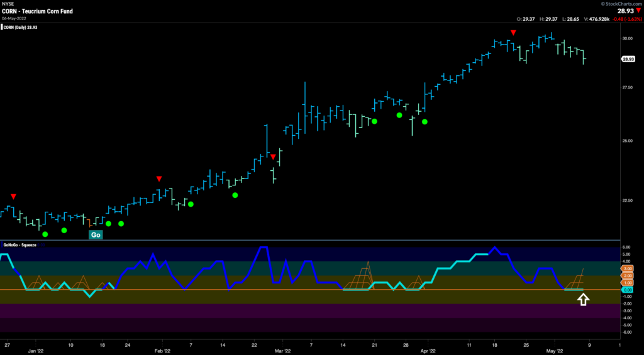Click the red triangle marker above the Feb '22 bars
Image resolution: width=644 pixels, height=355 pixels.
click(x=159, y=178)
